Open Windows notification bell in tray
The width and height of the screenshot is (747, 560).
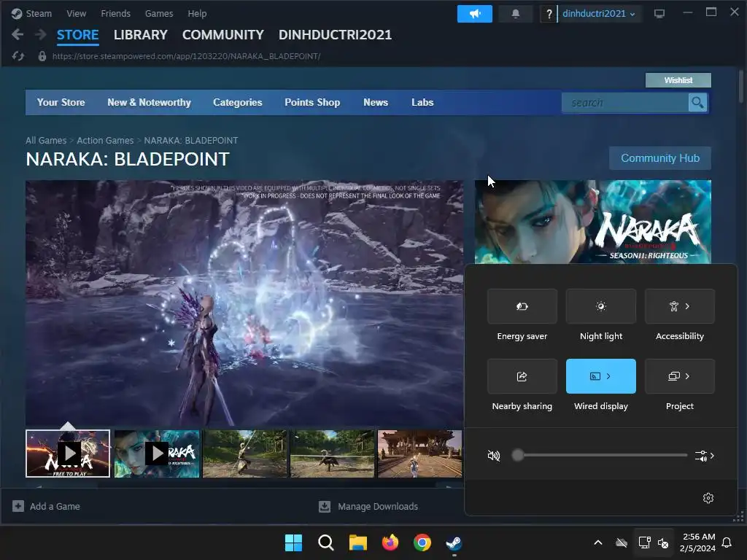727,542
